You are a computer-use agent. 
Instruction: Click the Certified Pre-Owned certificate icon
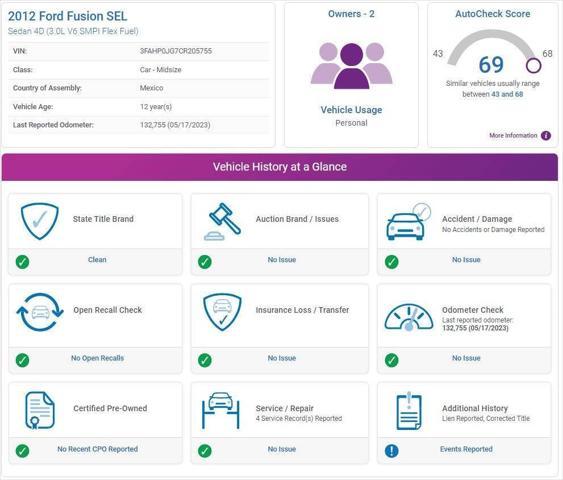coord(39,410)
